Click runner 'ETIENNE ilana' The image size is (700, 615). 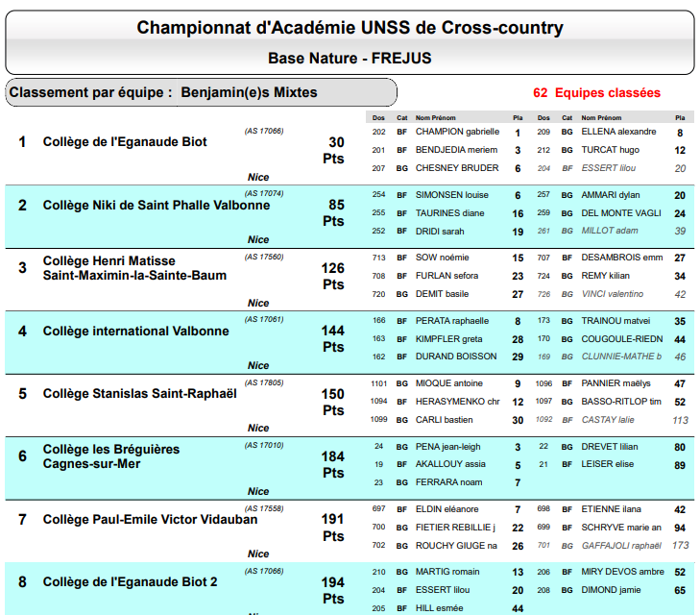(x=611, y=509)
